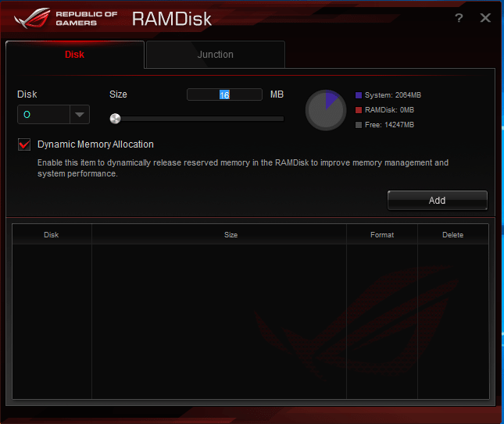504x424 pixels.
Task: Click the Disk letter combo box showing O
Action: point(53,114)
